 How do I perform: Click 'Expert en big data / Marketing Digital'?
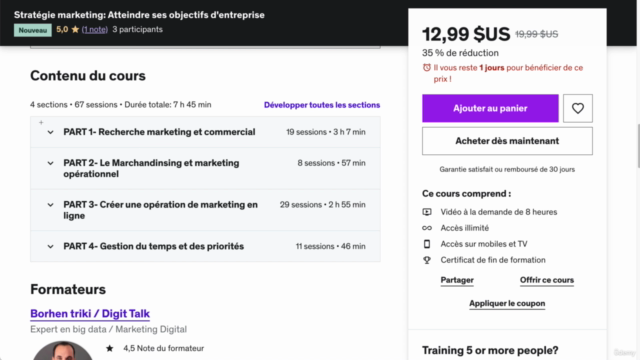click(109, 329)
